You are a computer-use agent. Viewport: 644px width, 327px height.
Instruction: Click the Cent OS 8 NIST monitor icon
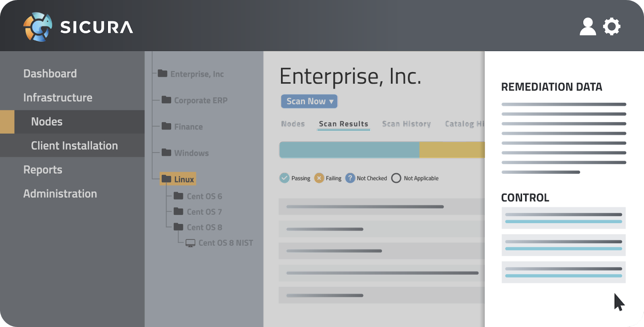click(190, 243)
